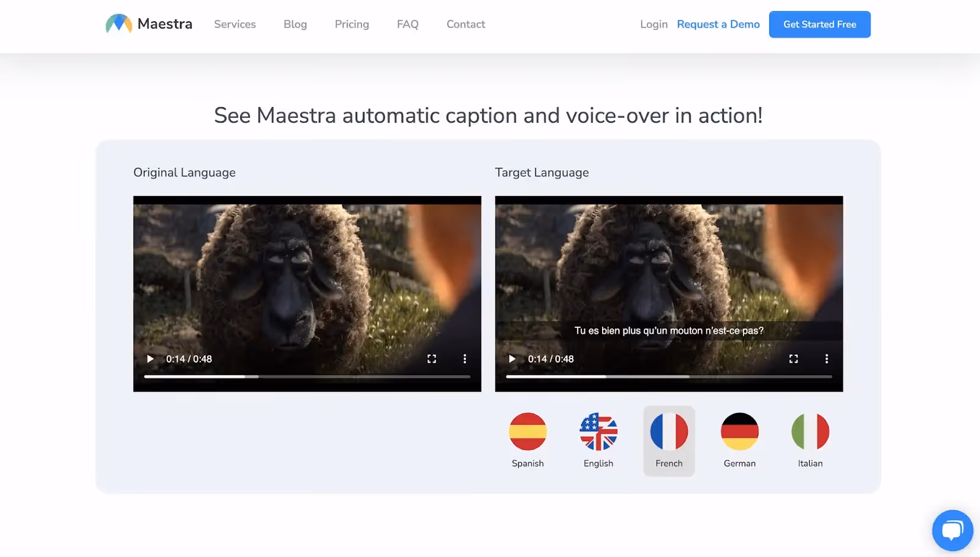This screenshot has height=557, width=980.
Task: Click the German label text
Action: [x=740, y=463]
